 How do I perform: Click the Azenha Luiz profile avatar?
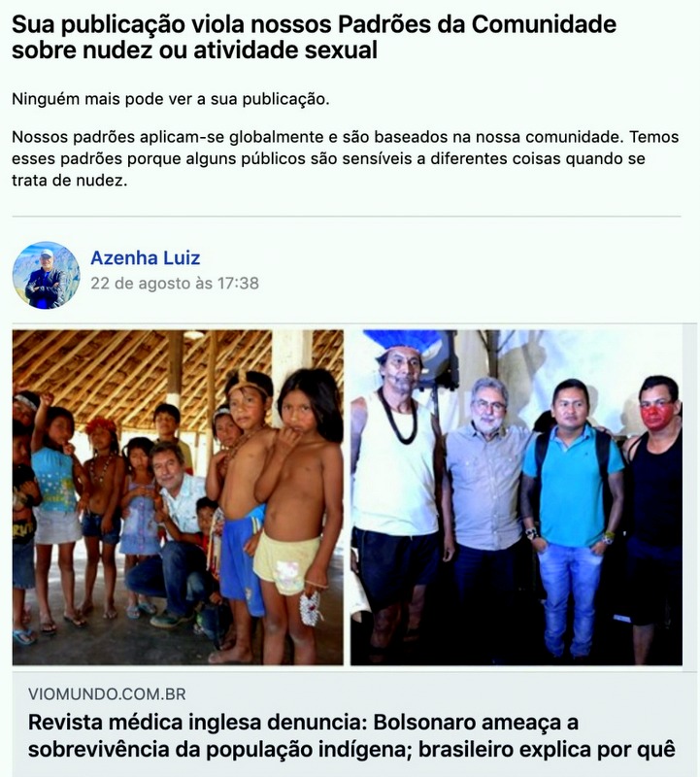[x=46, y=275]
